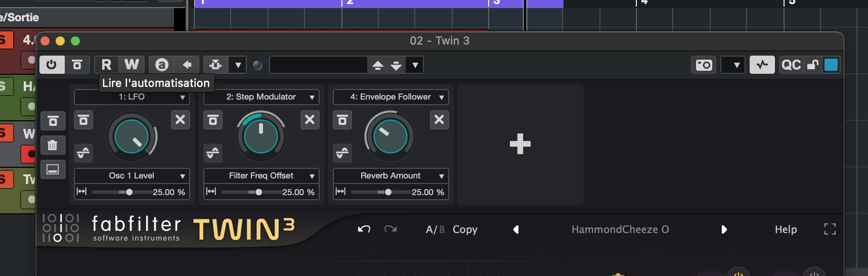Open the 'Osc 1 Level' target dropdown

click(132, 176)
